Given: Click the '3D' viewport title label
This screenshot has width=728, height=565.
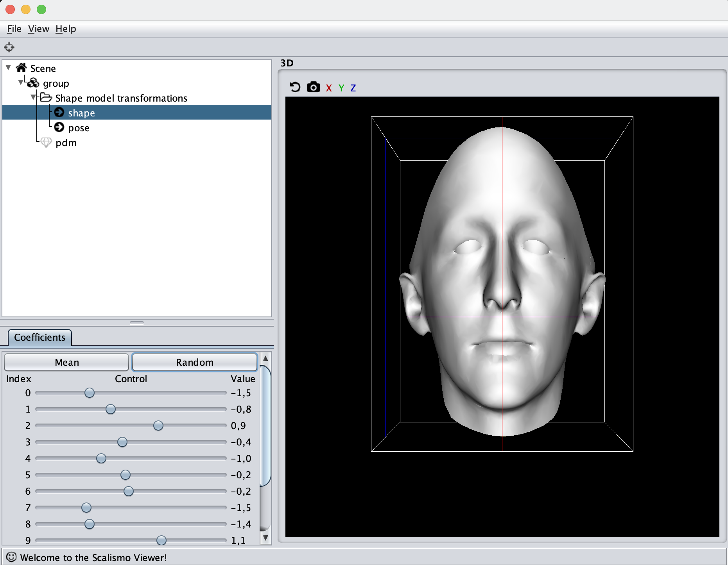Looking at the screenshot, I should click(x=287, y=63).
